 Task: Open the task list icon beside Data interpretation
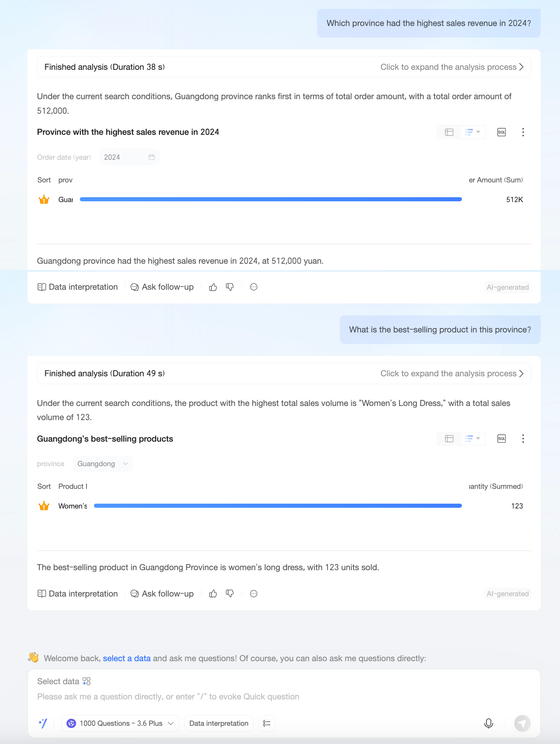267,723
